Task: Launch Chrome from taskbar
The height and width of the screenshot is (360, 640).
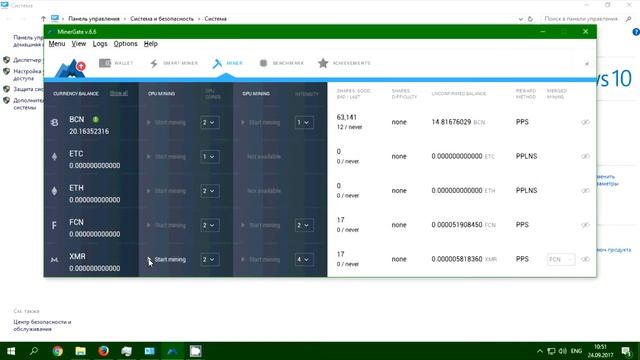Action: pyautogui.click(x=58, y=351)
